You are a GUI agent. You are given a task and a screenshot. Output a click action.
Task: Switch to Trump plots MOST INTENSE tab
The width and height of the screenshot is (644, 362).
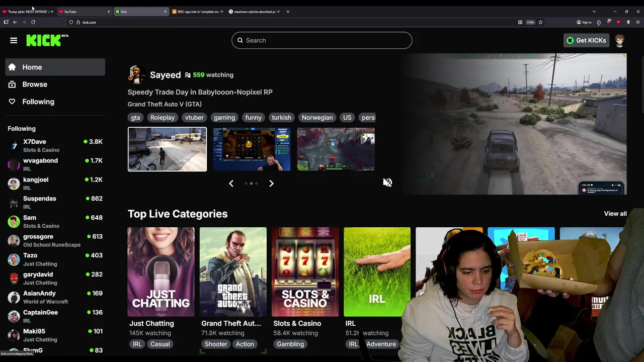pos(28,12)
